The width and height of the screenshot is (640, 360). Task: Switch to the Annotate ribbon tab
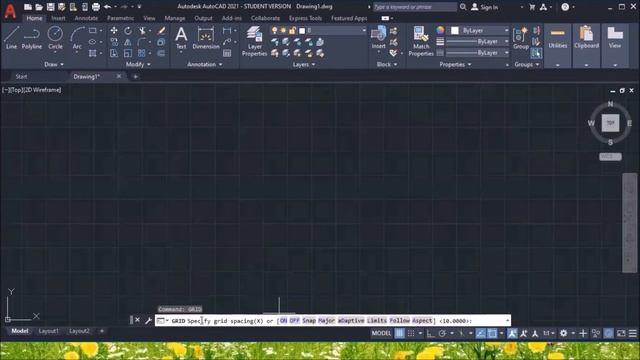[86, 18]
